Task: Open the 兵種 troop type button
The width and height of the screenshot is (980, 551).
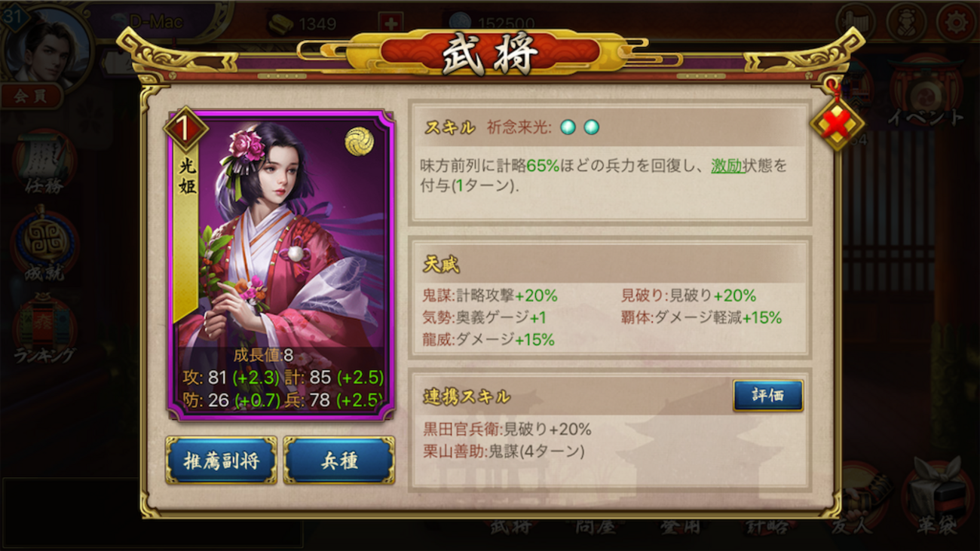Action: click(339, 460)
